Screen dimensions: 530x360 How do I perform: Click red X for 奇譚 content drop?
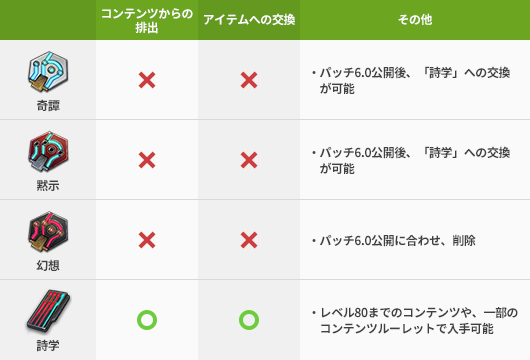(x=147, y=80)
